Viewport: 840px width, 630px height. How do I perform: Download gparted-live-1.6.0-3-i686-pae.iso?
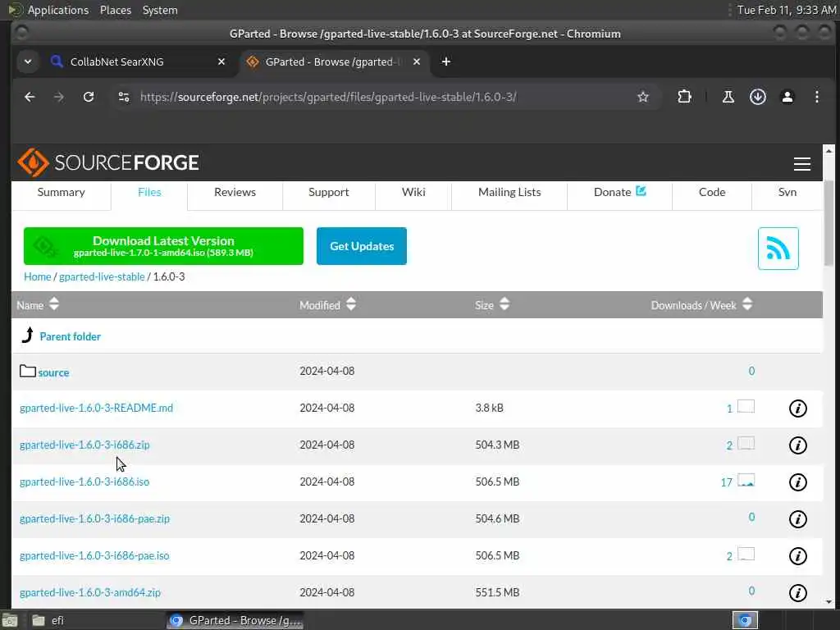tap(95, 556)
